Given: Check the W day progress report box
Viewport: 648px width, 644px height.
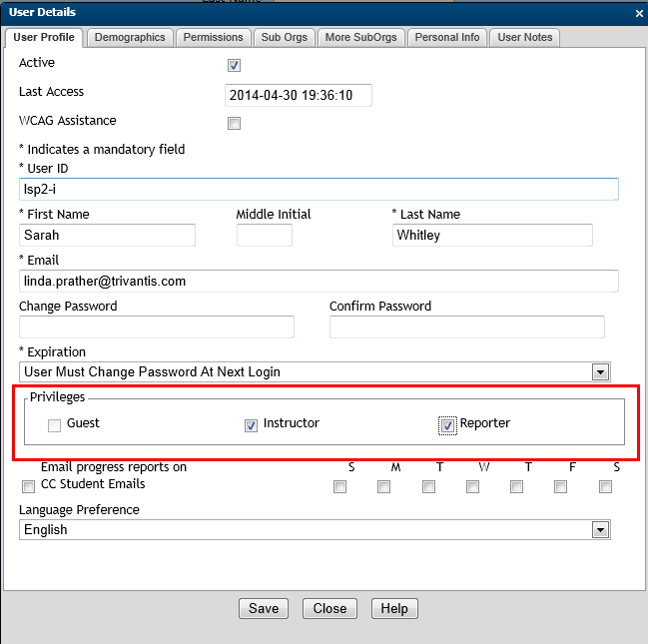Looking at the screenshot, I should coord(472,486).
